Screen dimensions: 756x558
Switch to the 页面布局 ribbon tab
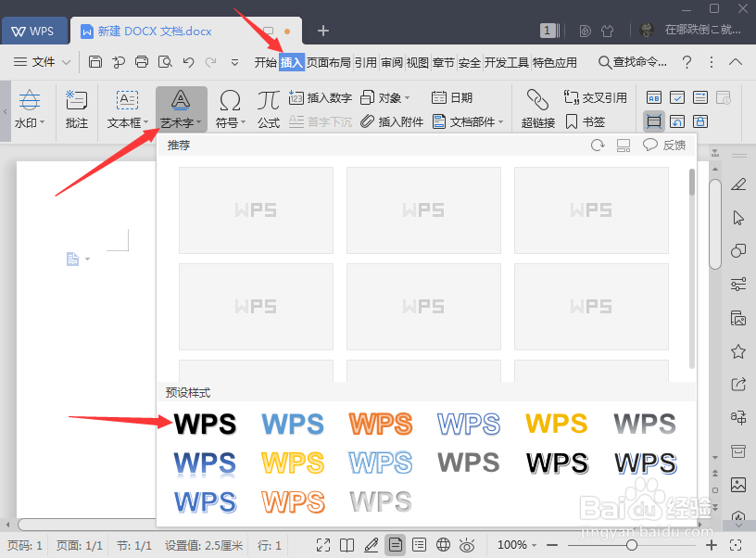[330, 62]
